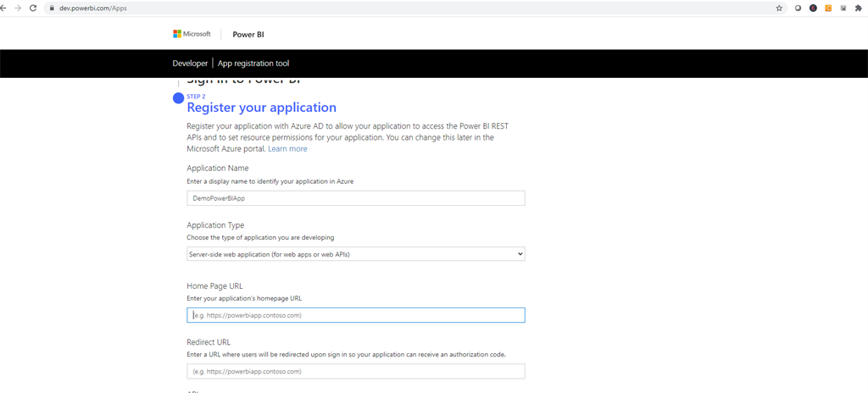Reload the Power BI page
The image size is (868, 393).
coord(32,8)
